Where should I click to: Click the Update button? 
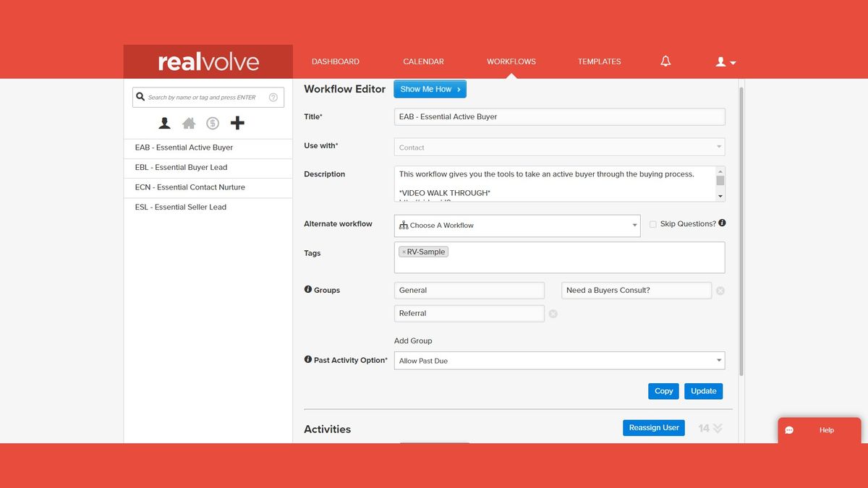[x=703, y=390]
